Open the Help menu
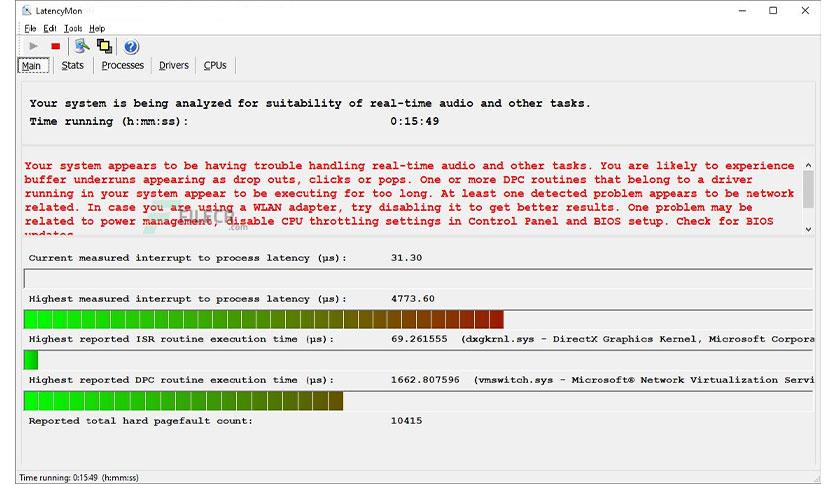The height and width of the screenshot is (484, 836). coord(97,28)
